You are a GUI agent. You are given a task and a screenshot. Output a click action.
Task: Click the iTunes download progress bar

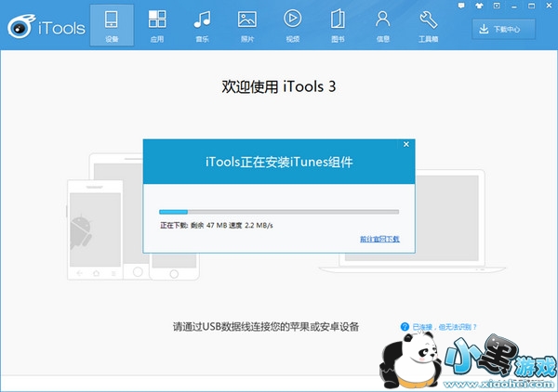[x=279, y=212]
